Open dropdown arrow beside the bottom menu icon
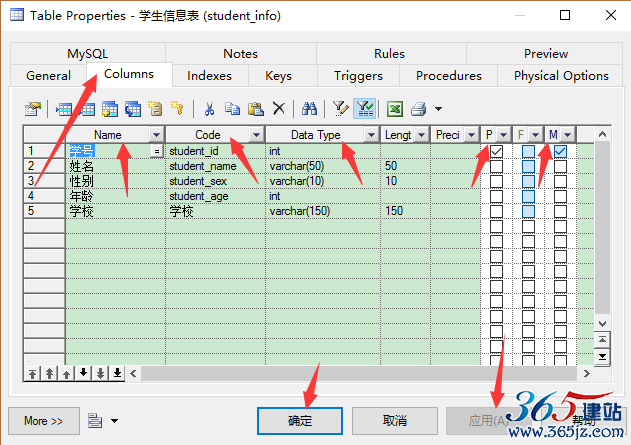631x445 pixels. [x=114, y=421]
